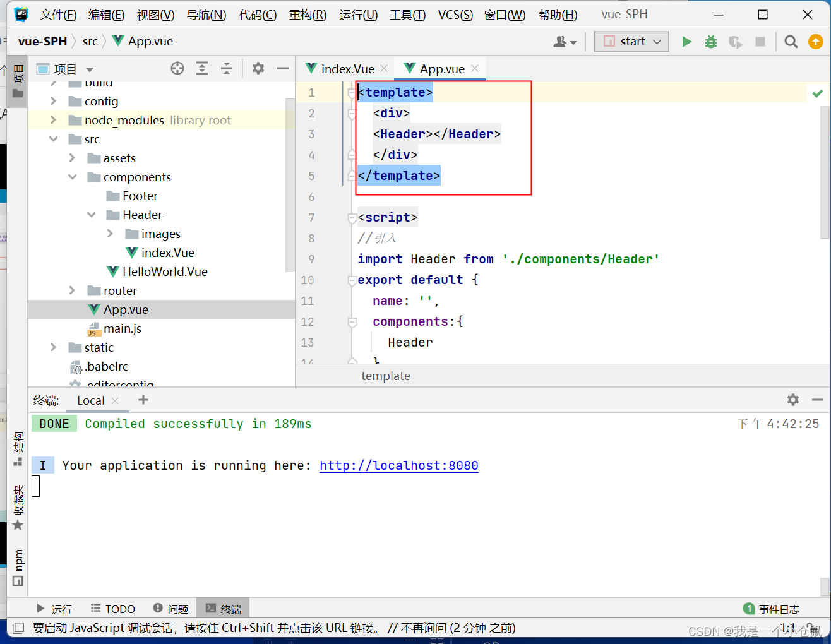Open Project panel settings gear
831x644 pixels.
pos(258,68)
